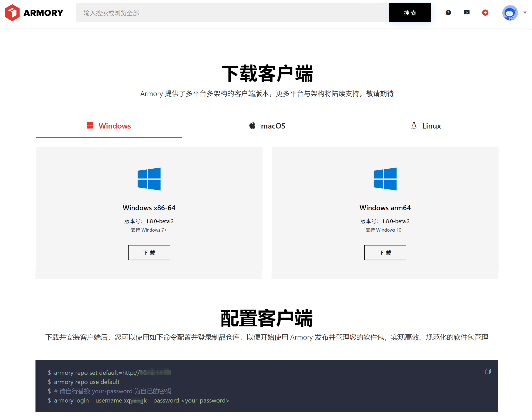Click the Windows arm64 card title
This screenshot has width=532, height=420.
385,208
